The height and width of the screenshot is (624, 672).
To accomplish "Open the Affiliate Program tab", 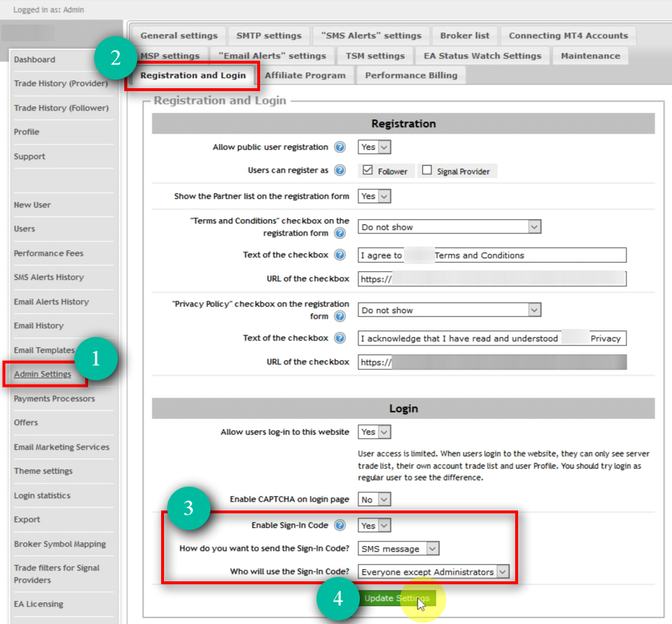I will tap(305, 75).
